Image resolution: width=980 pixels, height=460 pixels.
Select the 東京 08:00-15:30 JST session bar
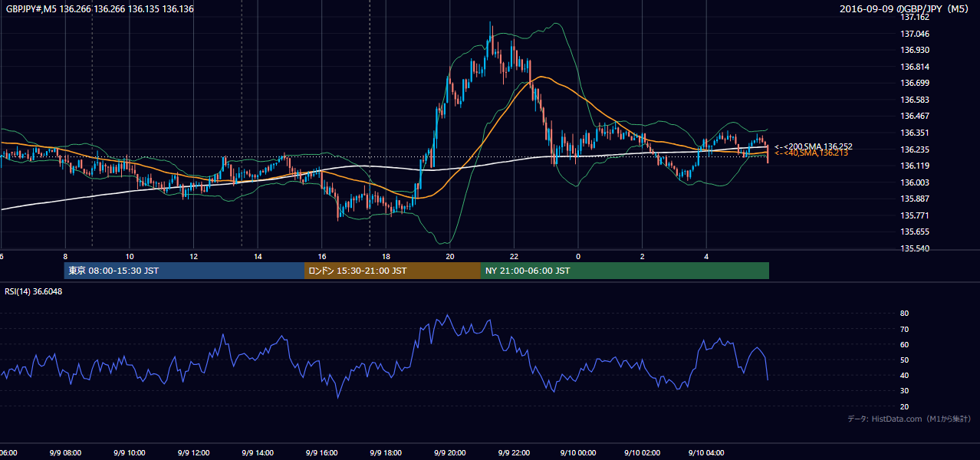tap(184, 271)
